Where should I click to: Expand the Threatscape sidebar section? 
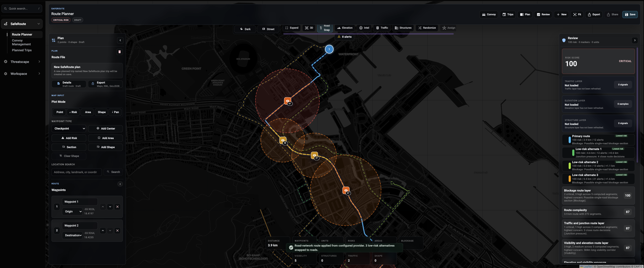point(22,62)
